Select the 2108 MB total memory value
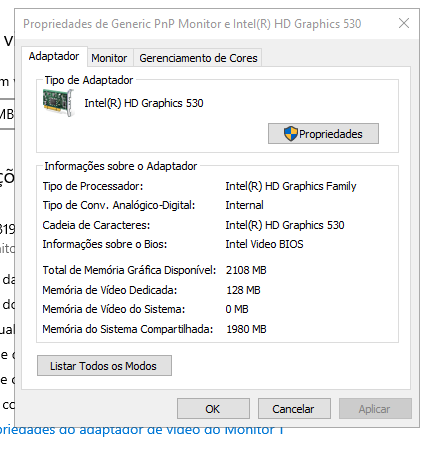Viewport: 434px width, 449px height. click(x=246, y=270)
